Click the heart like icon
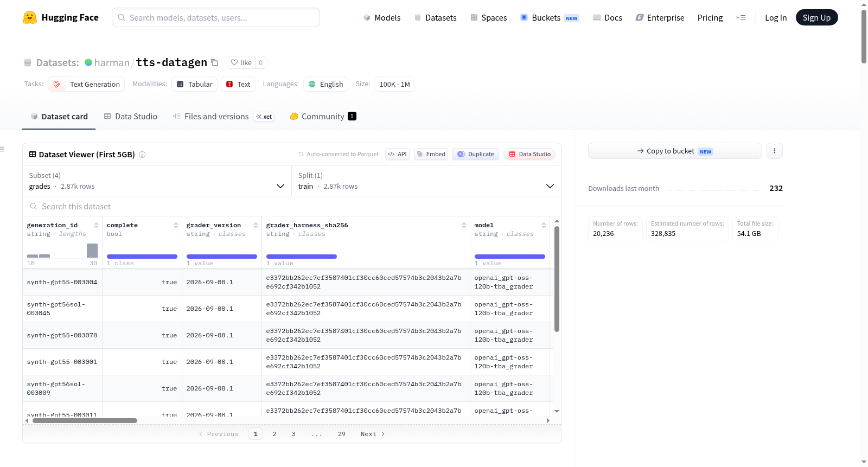This screenshot has height=467, width=868. point(234,62)
